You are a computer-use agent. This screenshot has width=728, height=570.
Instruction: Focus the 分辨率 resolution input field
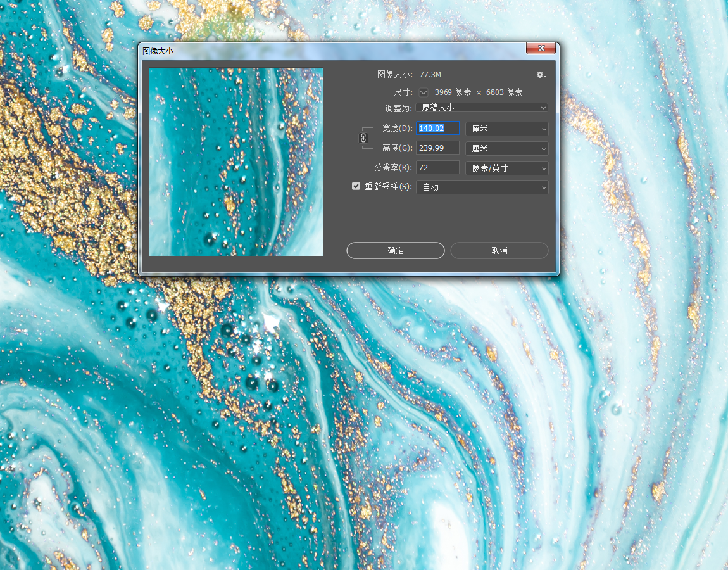tap(438, 167)
